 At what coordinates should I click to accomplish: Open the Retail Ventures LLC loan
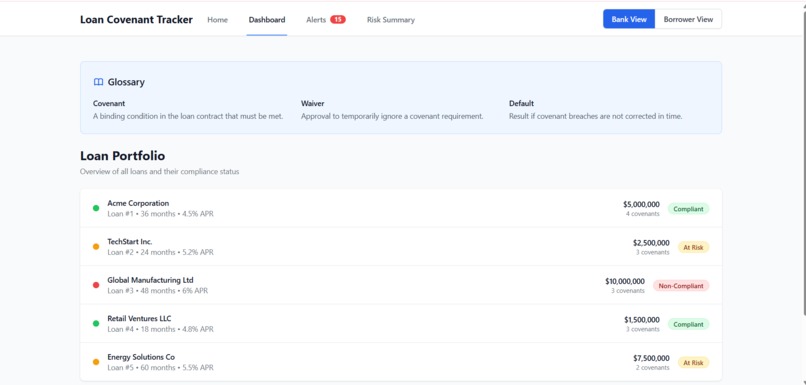click(x=401, y=324)
